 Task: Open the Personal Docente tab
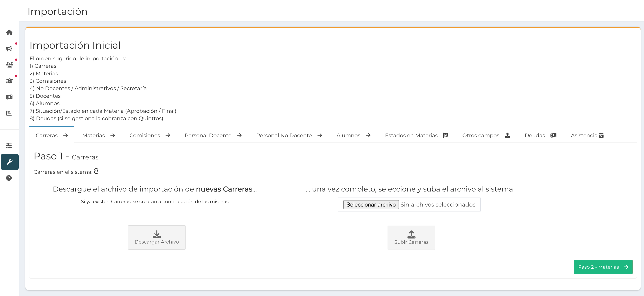point(213,135)
